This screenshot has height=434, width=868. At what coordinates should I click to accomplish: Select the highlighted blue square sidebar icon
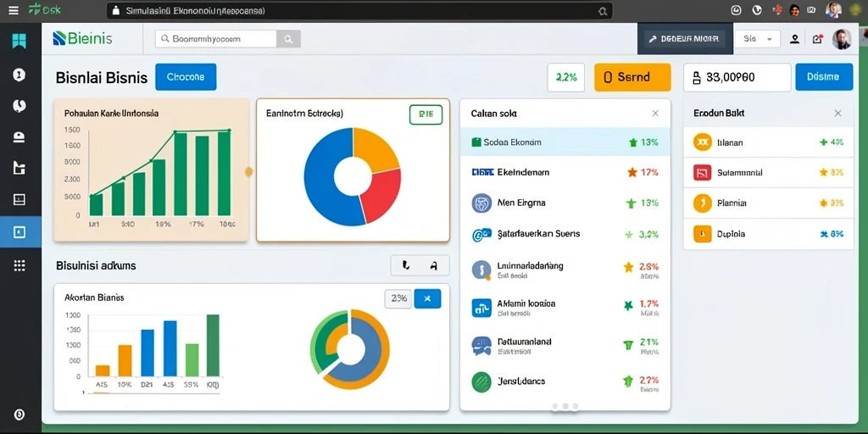coord(19,232)
